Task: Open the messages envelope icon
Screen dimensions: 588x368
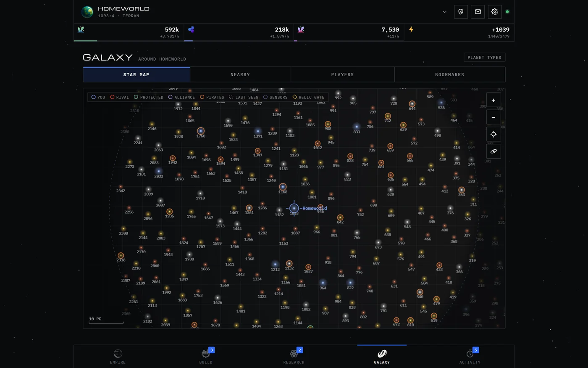Action: pyautogui.click(x=478, y=12)
